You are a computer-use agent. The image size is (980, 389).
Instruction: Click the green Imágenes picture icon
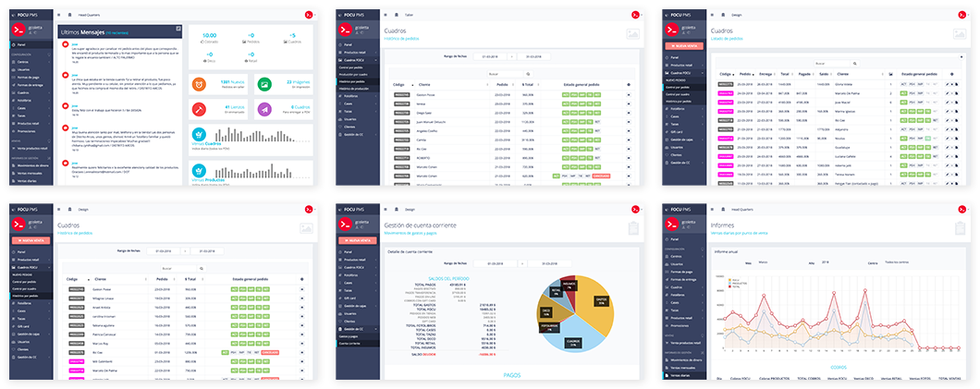[264, 82]
